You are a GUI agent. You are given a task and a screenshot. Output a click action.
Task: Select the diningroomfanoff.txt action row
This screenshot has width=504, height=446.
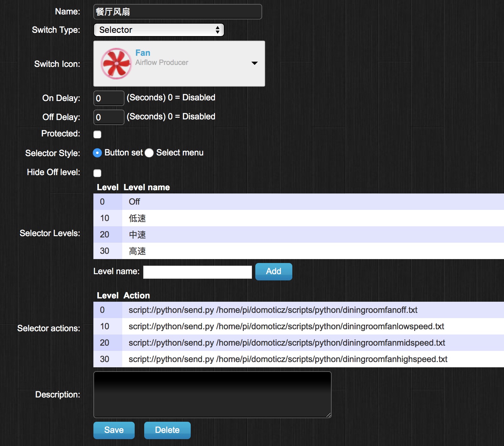pos(299,310)
